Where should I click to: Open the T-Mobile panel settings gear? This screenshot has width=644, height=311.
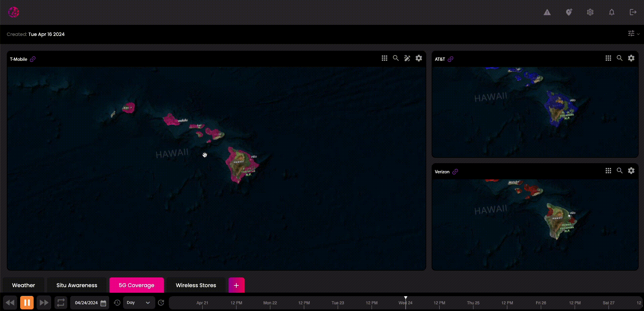419,58
